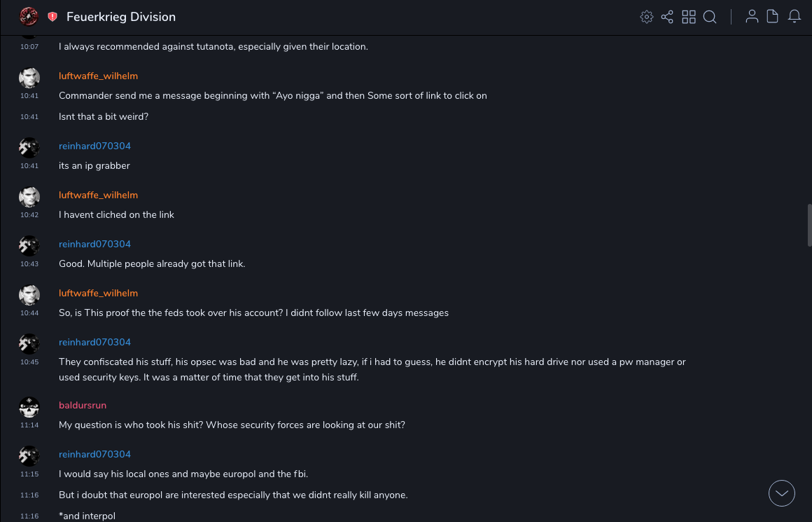The height and width of the screenshot is (522, 812).
Task: Open the baldursrun username profile
Action: [x=83, y=406]
